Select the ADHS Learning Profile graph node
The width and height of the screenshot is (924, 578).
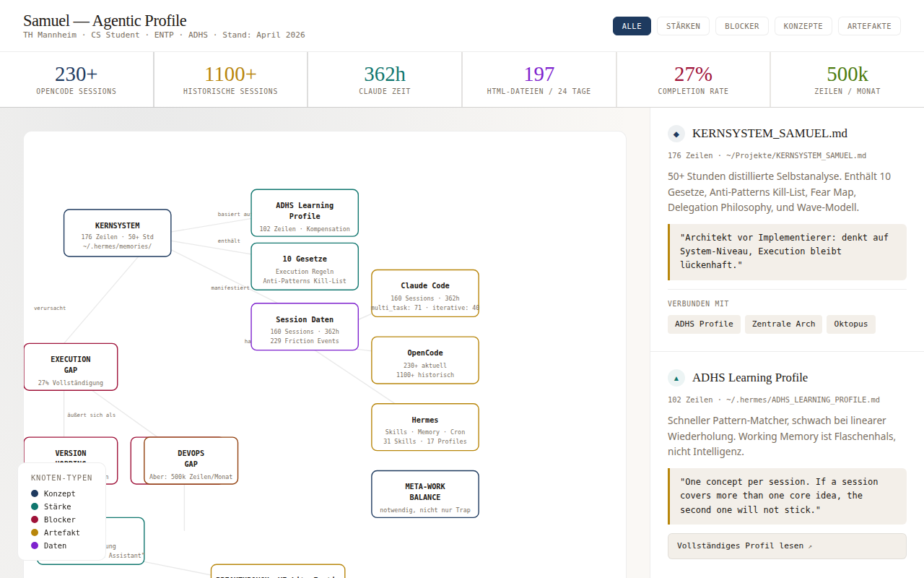pyautogui.click(x=305, y=212)
